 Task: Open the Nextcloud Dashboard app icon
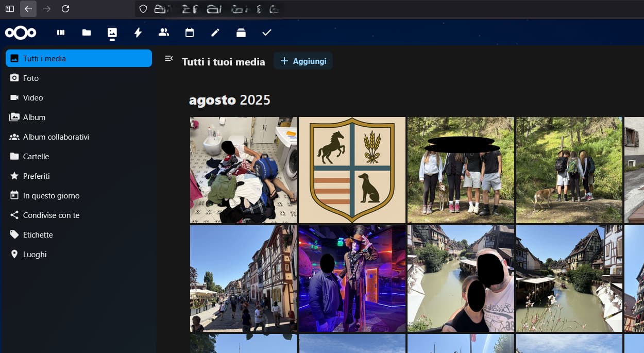coord(61,32)
